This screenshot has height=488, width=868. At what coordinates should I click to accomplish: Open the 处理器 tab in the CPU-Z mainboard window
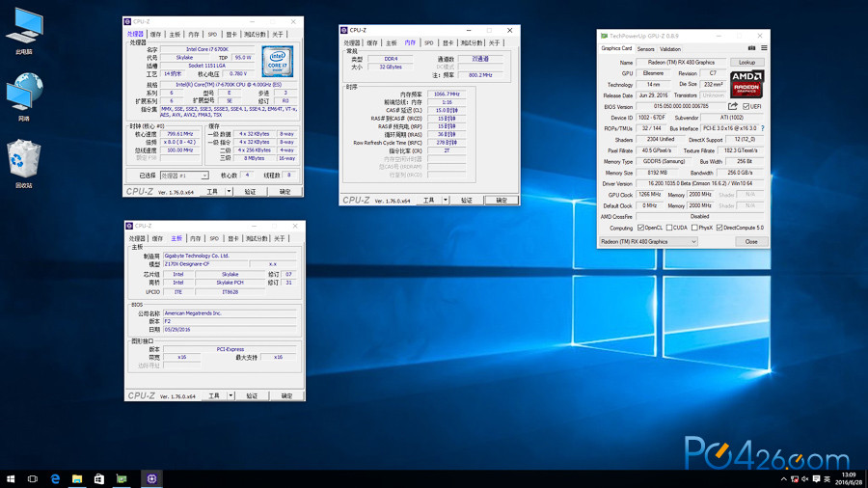click(137, 238)
